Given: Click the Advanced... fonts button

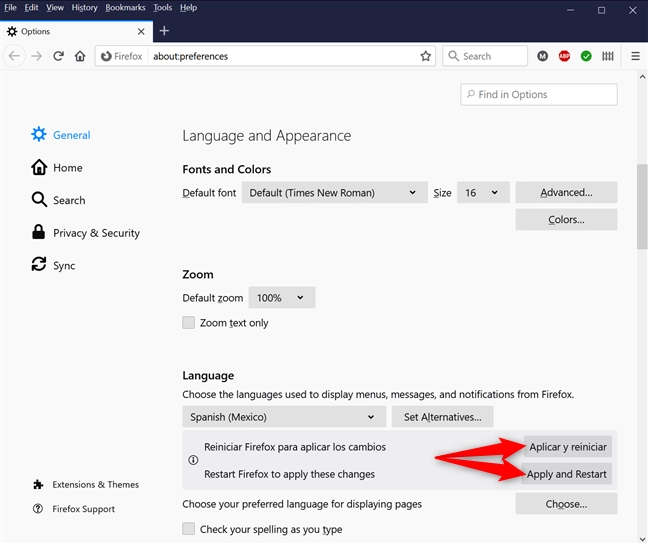Looking at the screenshot, I should pyautogui.click(x=566, y=193).
